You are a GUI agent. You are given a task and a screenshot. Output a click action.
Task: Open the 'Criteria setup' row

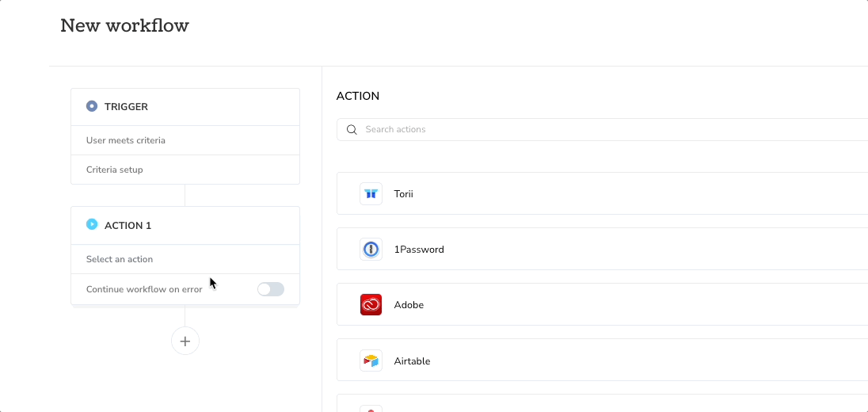pyautogui.click(x=185, y=170)
